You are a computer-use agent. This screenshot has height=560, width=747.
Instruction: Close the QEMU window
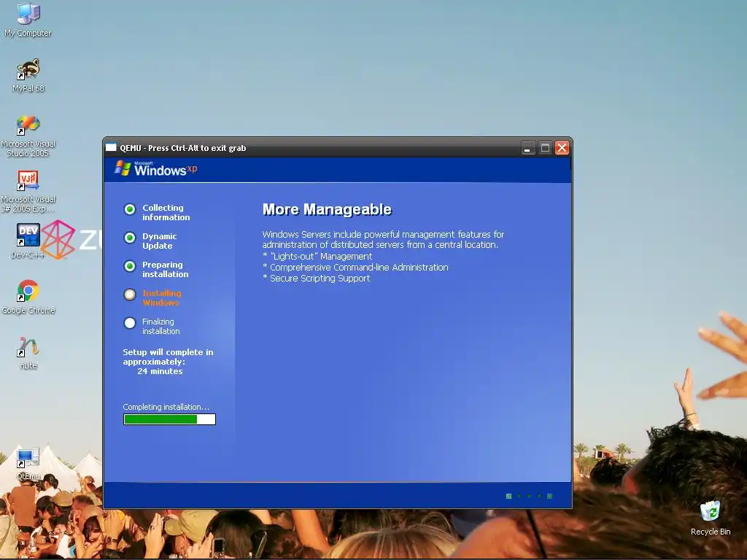(x=562, y=148)
